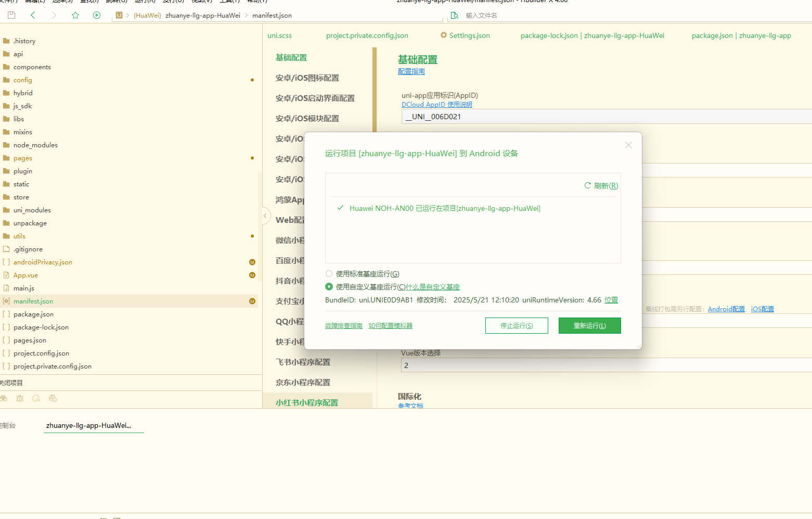Switch to the uni.scss tab
Screen dimensions: 812x519
pos(280,35)
